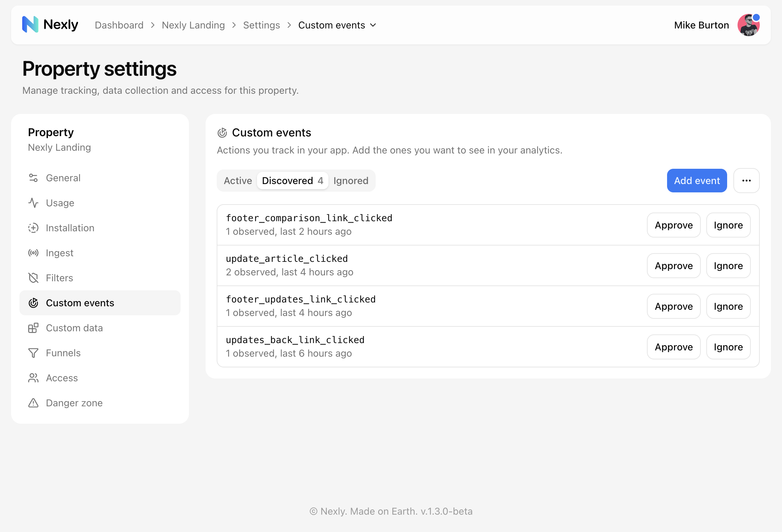Image resolution: width=782 pixels, height=532 pixels.
Task: Click the Installation plus-circle icon
Action: click(x=33, y=228)
